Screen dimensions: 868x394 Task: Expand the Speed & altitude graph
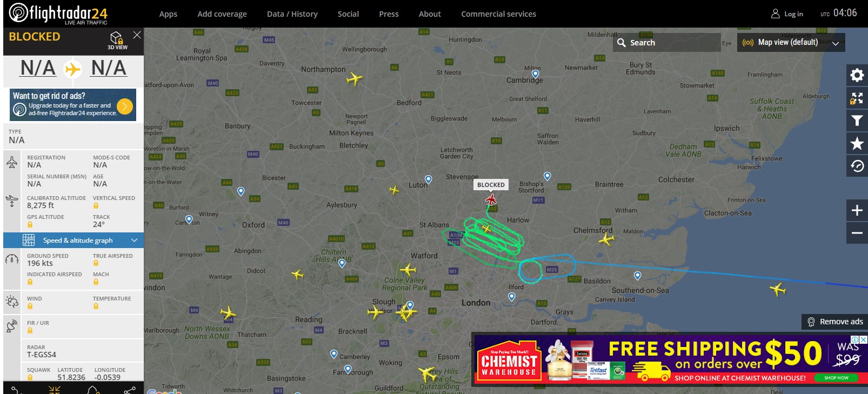(74, 240)
